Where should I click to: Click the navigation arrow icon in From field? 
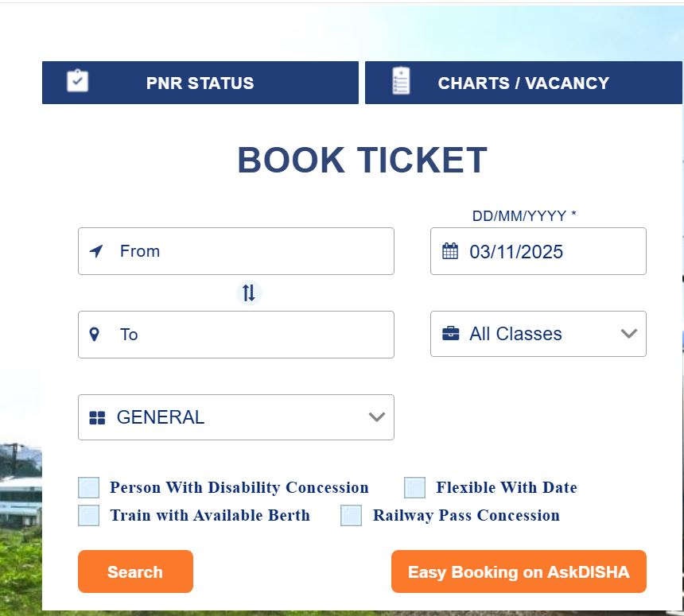coord(95,251)
